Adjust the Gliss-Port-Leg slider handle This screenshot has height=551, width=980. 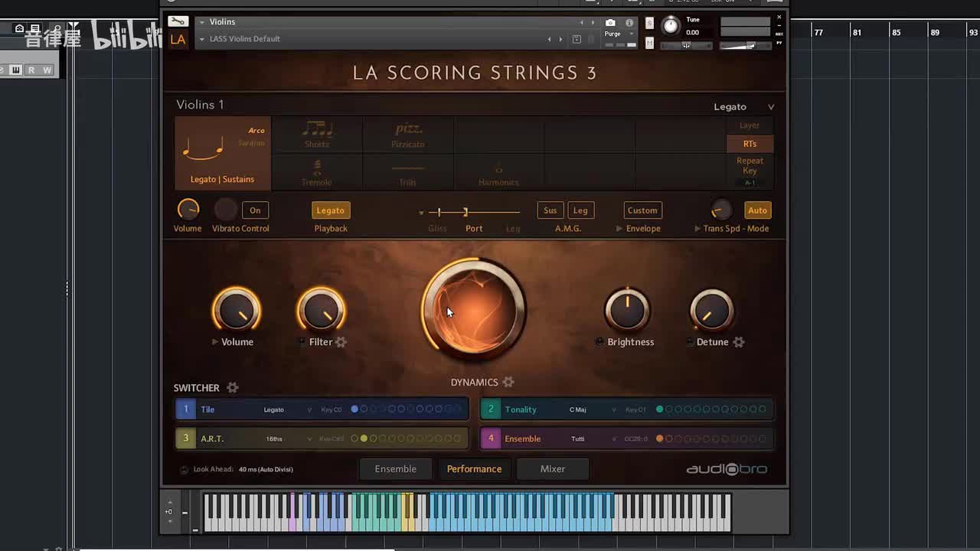pyautogui.click(x=465, y=212)
